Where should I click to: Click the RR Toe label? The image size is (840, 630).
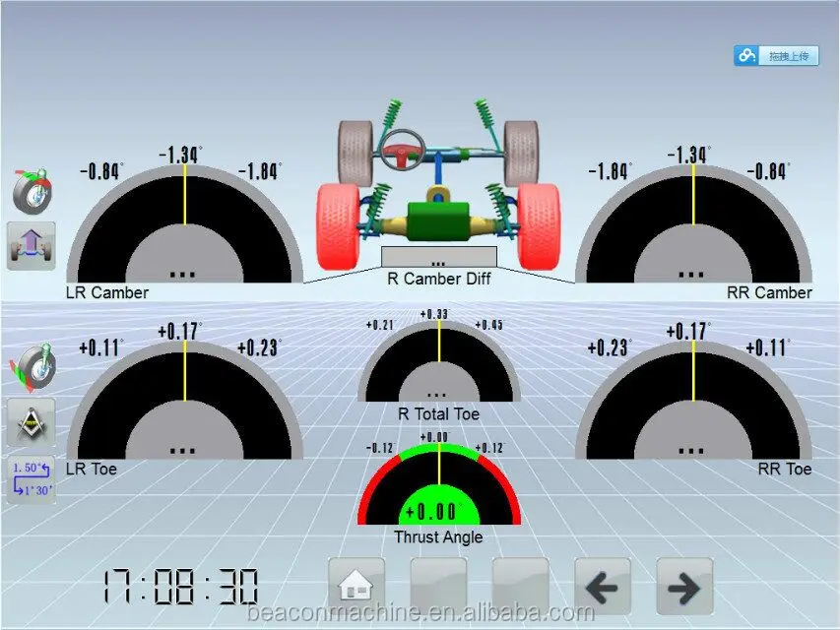785,470
